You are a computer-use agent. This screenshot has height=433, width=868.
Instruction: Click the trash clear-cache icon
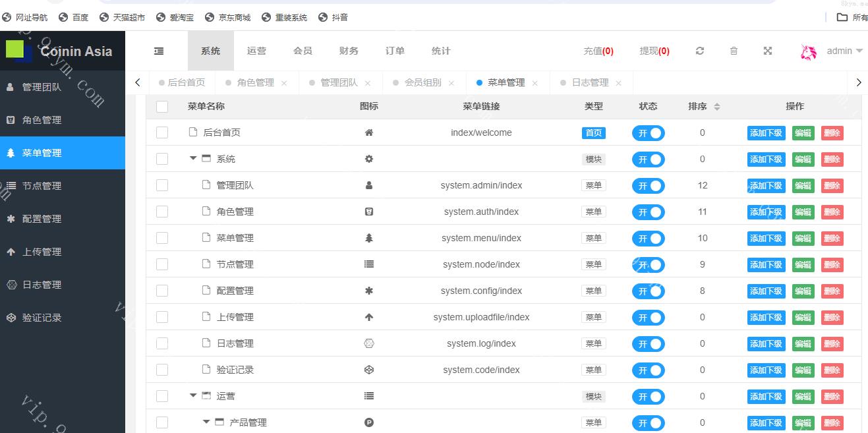[734, 51]
